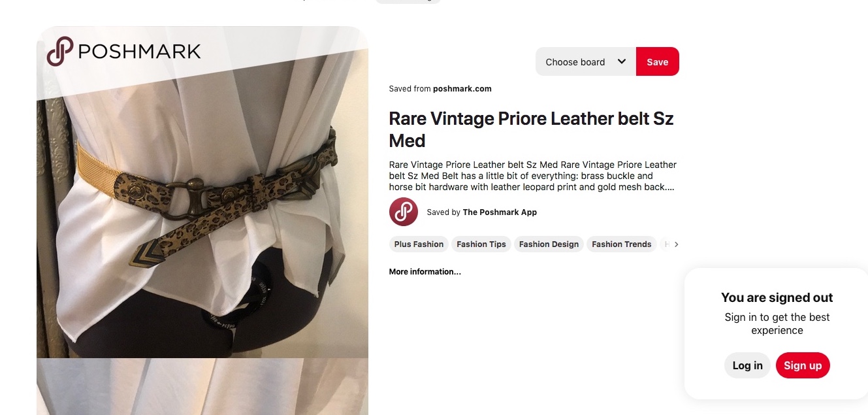Click the POSHMARK wordmark text on the image
Image resolution: width=868 pixels, height=415 pixels.
point(139,52)
